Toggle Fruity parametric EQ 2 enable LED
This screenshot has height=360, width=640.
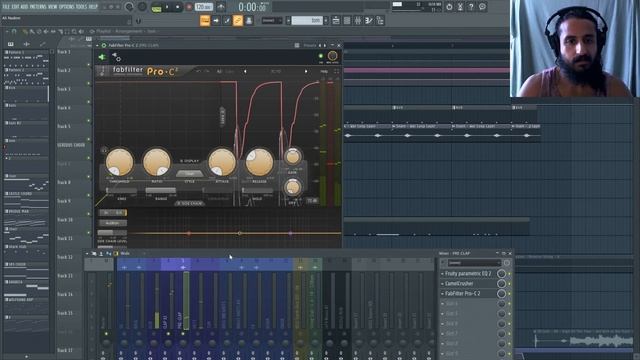(510, 273)
